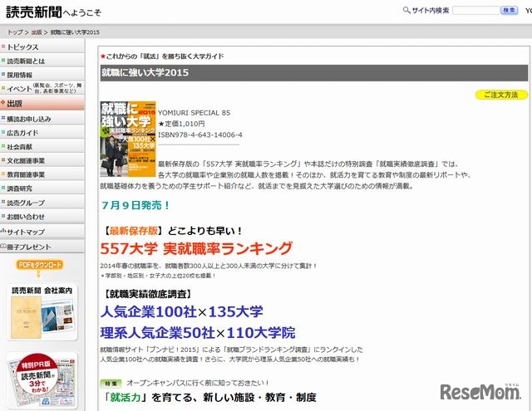Screen dimensions: 532x411
Task: Click the green 特集 label icon
Action: (111, 384)
